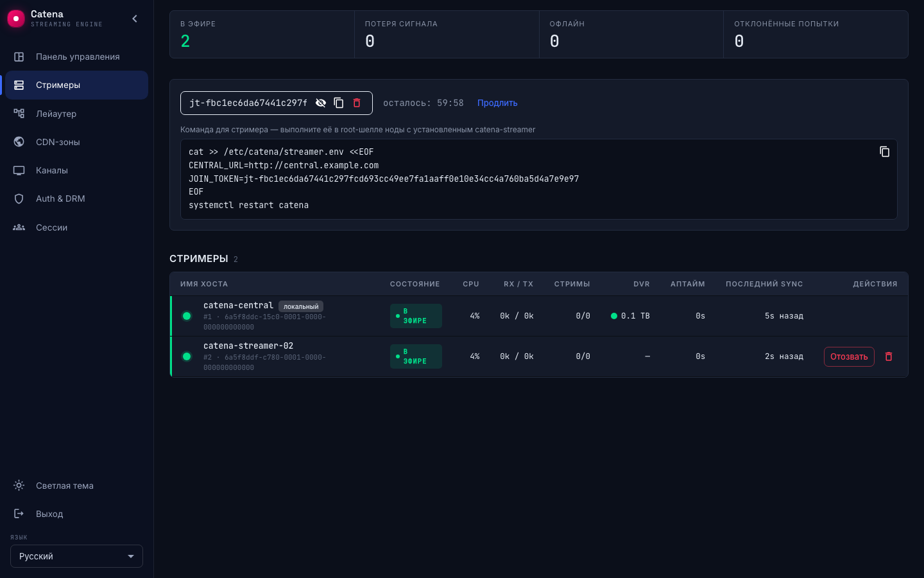Open Панель управления dashboard icon
This screenshot has height=578, width=924.
tap(19, 57)
